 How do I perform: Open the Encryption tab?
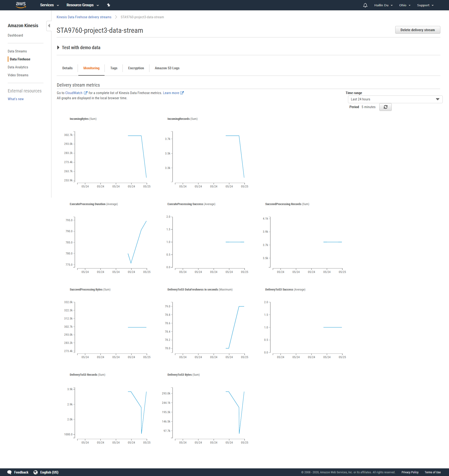pyautogui.click(x=136, y=68)
